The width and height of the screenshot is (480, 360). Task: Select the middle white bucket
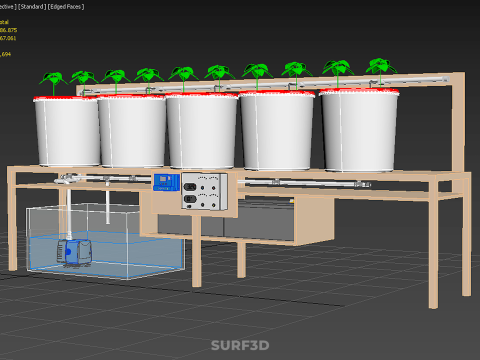[202, 131]
